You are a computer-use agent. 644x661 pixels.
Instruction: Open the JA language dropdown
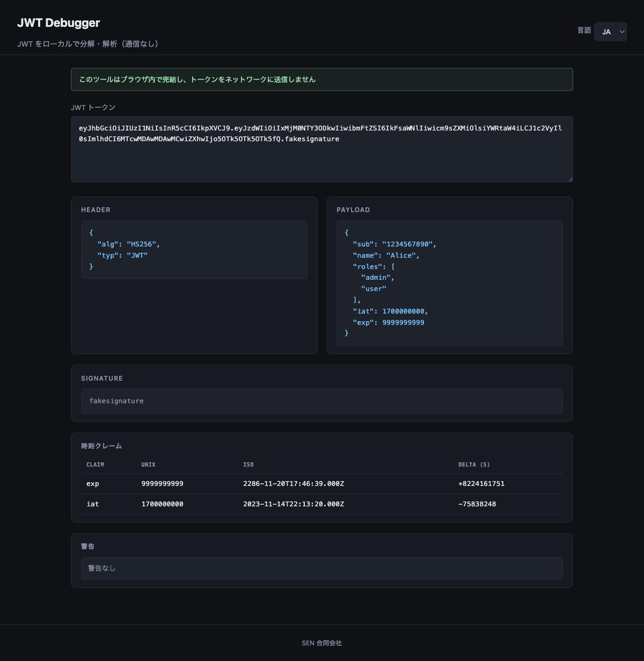[x=610, y=32]
